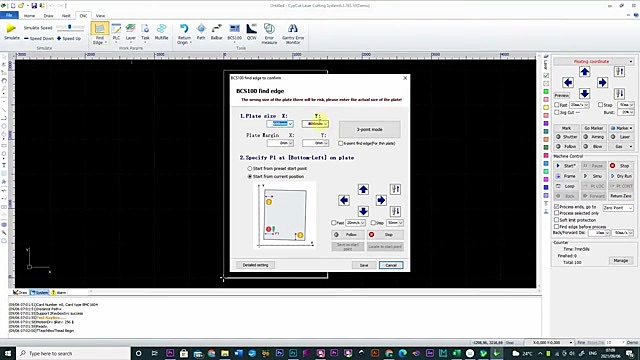Expand the Gas dropdown button

pos(631,147)
